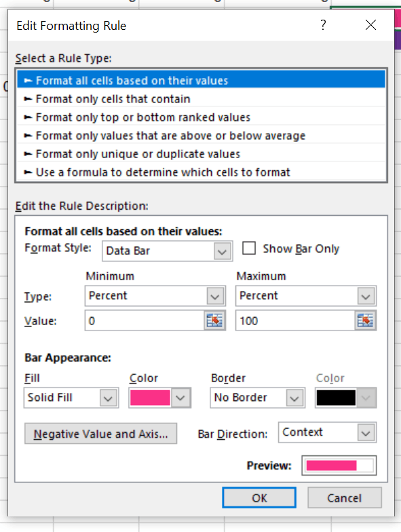Click Cancel button

tap(345, 498)
